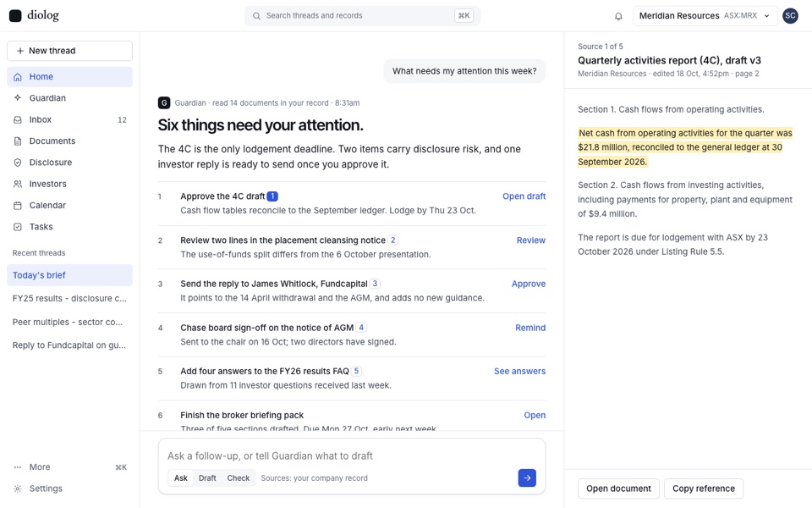This screenshot has width=812, height=508.
Task: Click the Documents file icon
Action: point(18,141)
